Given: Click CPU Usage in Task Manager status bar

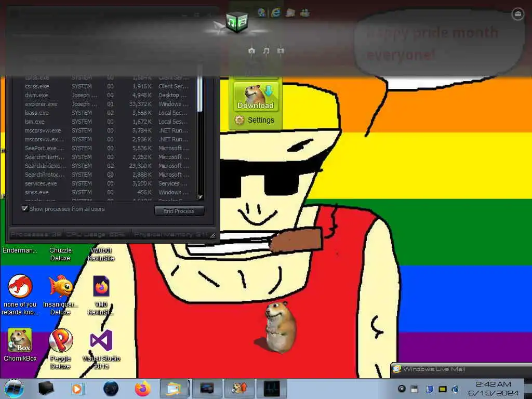Looking at the screenshot, I should point(96,234).
